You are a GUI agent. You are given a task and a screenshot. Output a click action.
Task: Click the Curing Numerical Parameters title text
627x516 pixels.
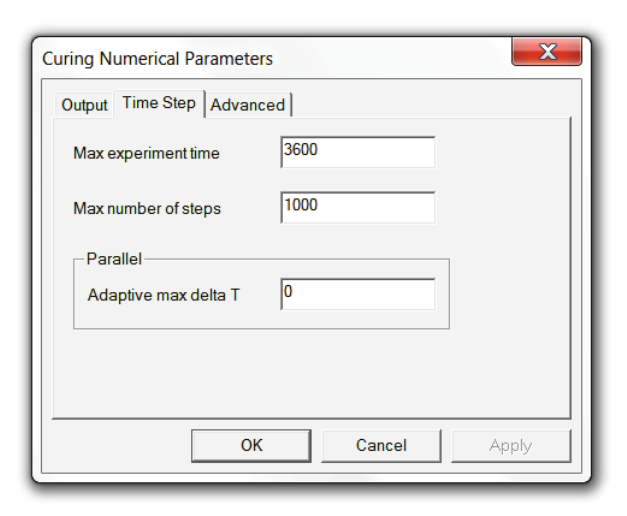click(x=157, y=59)
